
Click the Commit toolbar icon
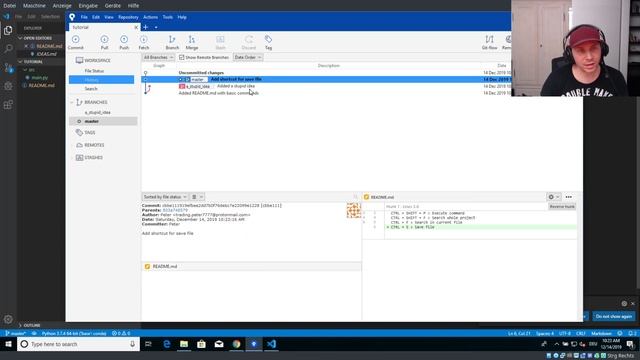pos(76,42)
